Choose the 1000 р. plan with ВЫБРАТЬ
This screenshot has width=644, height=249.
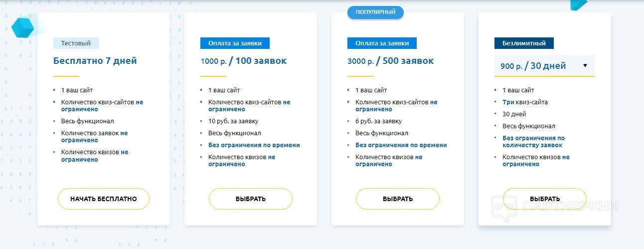click(250, 199)
